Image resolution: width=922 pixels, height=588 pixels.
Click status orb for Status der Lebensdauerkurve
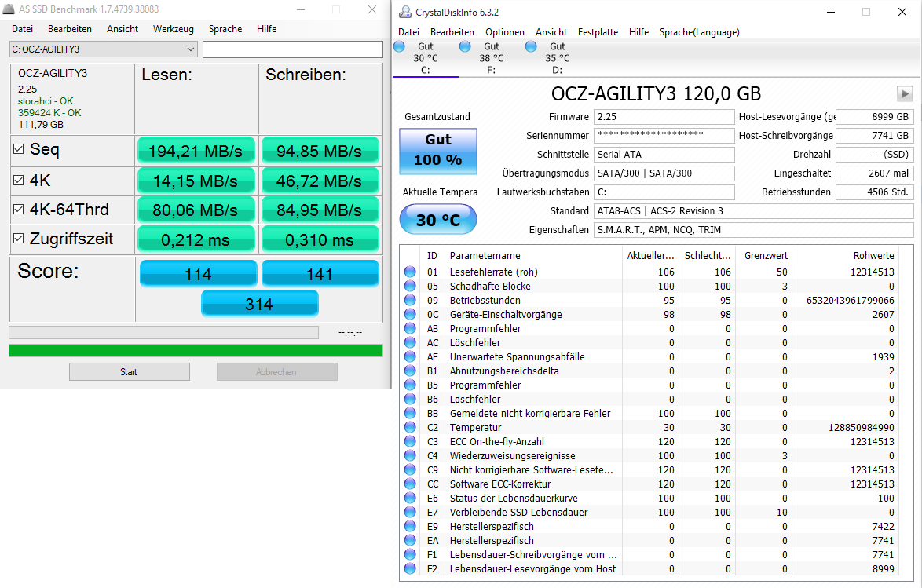tap(410, 498)
